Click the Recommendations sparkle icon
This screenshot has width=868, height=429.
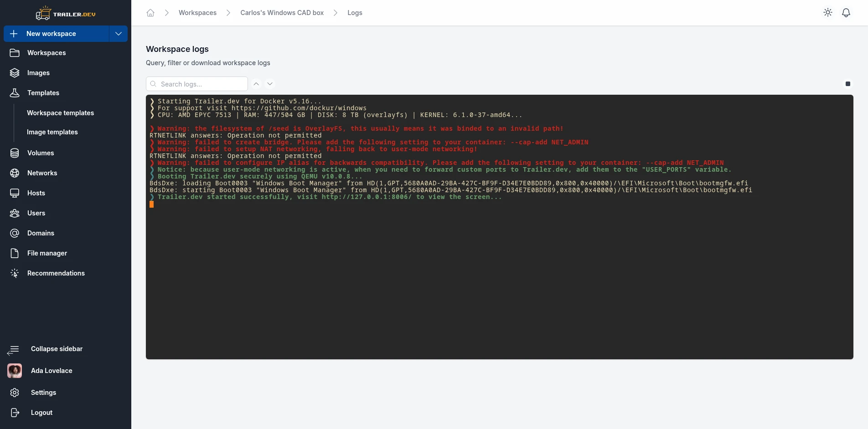tap(15, 273)
